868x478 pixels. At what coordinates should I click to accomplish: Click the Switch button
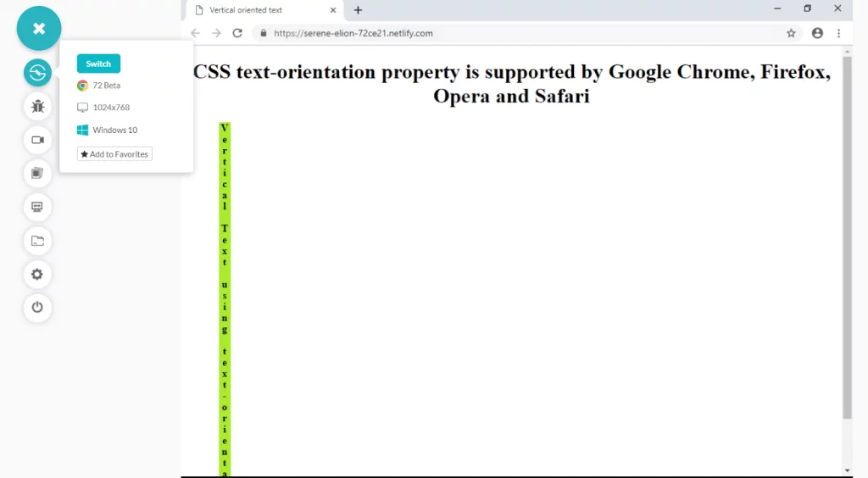coord(98,64)
